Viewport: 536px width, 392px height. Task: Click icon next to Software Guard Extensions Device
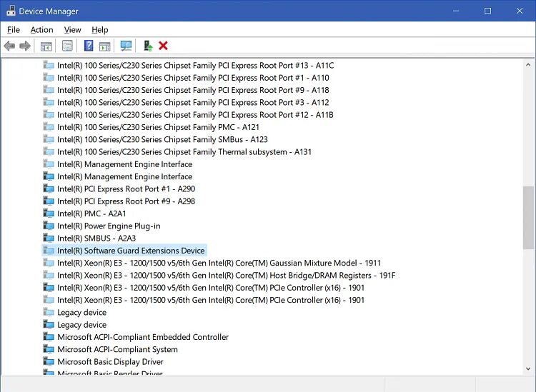pos(49,251)
